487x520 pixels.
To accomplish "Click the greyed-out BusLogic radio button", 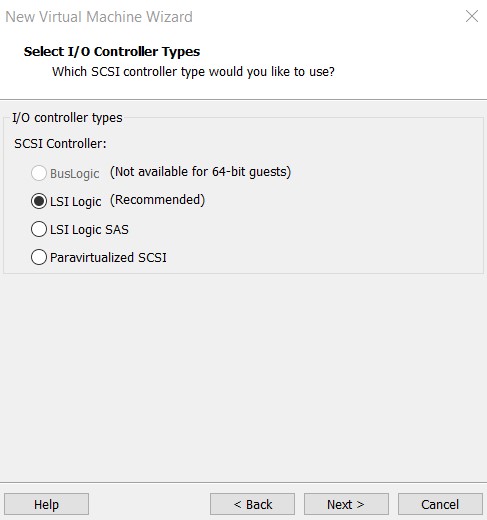I will click(x=39, y=173).
